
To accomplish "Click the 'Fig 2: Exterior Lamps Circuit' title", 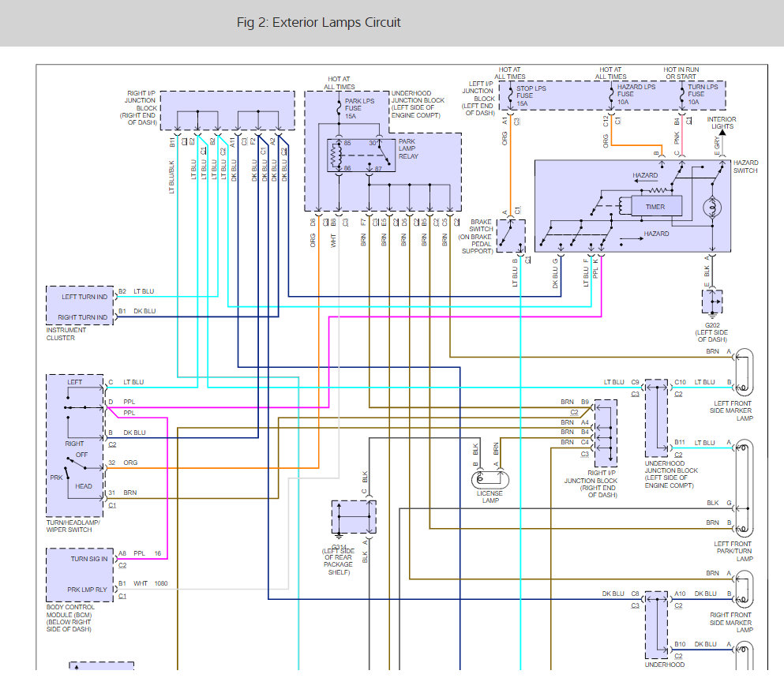I will (318, 23).
